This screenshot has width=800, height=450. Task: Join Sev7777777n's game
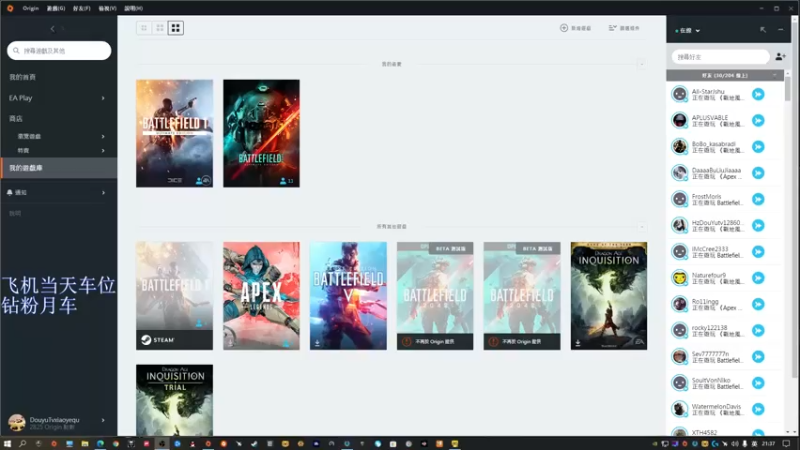(x=758, y=357)
